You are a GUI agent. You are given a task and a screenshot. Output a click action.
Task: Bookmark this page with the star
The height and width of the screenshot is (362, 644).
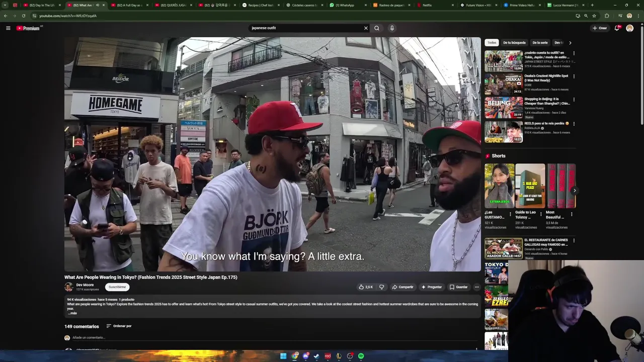click(x=594, y=16)
